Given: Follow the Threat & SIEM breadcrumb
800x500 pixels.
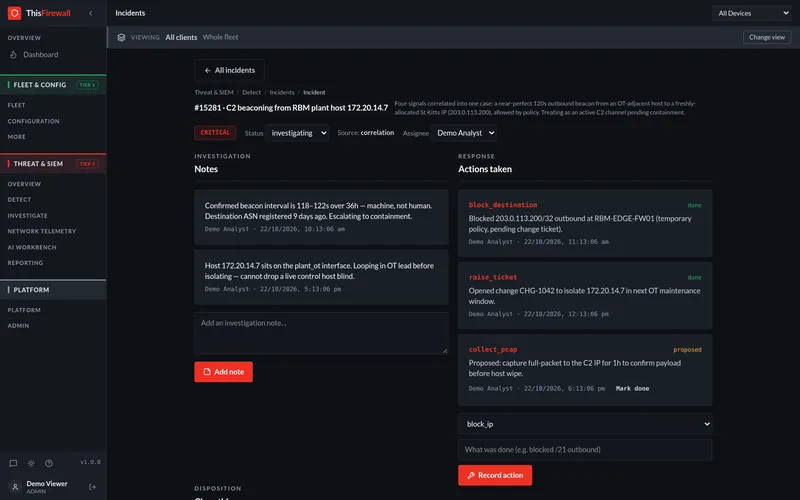Looking at the screenshot, I should [x=214, y=92].
